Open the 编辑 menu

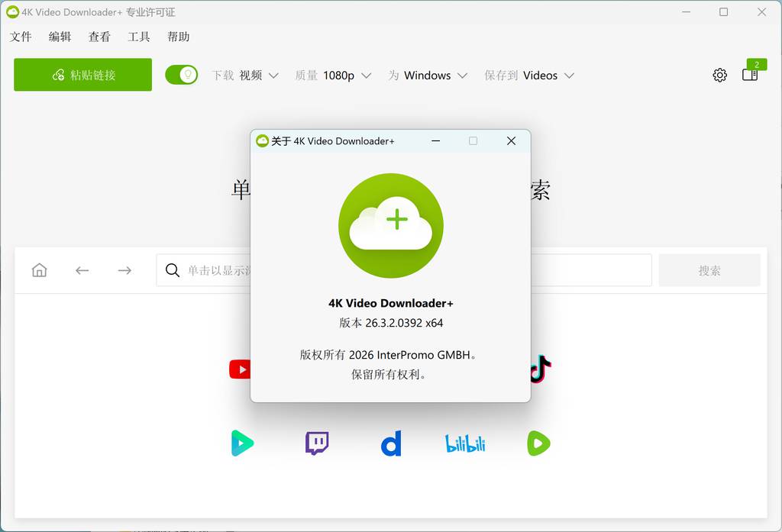60,37
